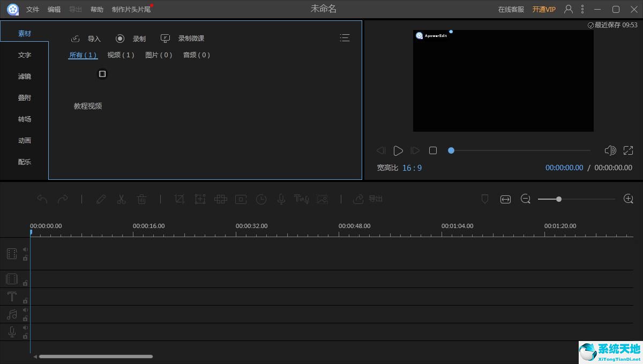
Task: Open the user account icon
Action: pos(569,9)
